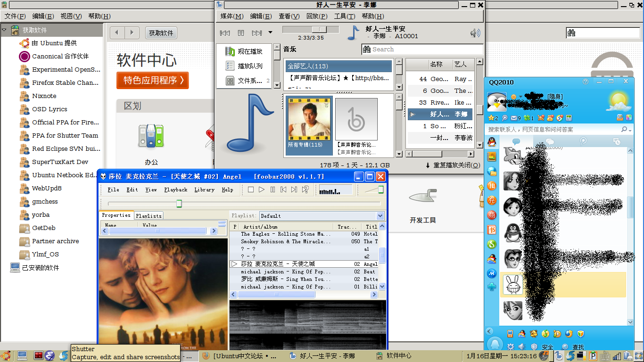The image size is (644, 362).
Task: Skip to previous track in foobar2000
Action: 283,189
